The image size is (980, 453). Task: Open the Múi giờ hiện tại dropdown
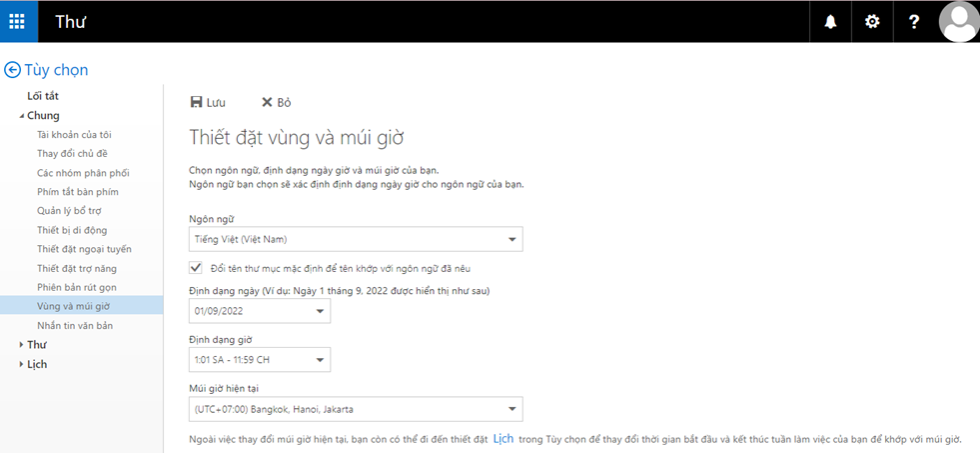coord(356,409)
